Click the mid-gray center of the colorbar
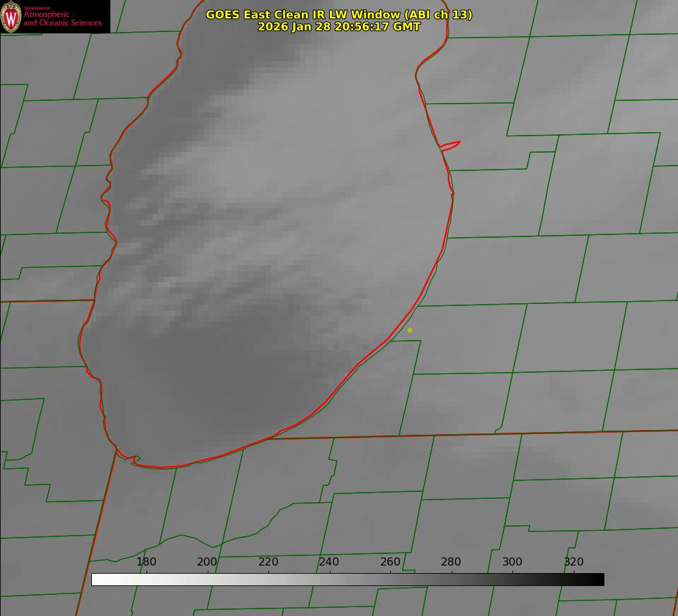 [x=348, y=579]
